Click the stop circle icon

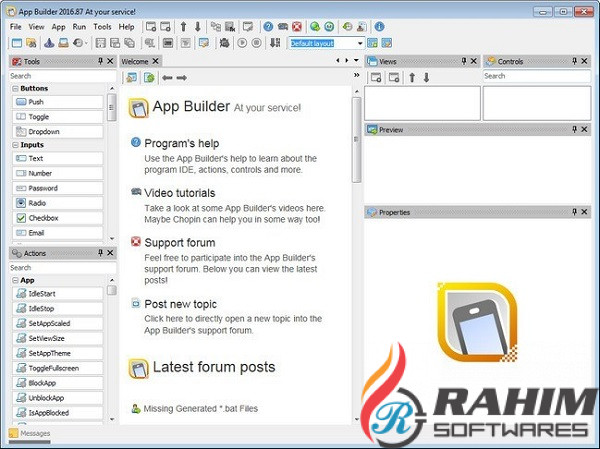(x=256, y=43)
